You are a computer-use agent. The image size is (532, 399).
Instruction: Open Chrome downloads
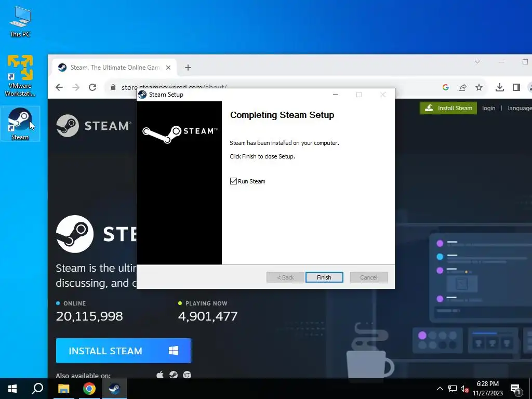pyautogui.click(x=499, y=87)
